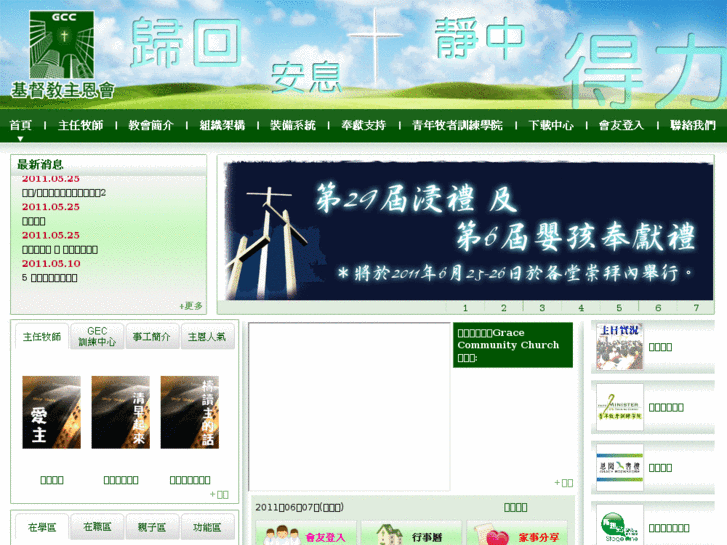This screenshot has height=545, width=727.
Task: Open 青年牧者訓練學院 menu item
Action: pos(457,125)
